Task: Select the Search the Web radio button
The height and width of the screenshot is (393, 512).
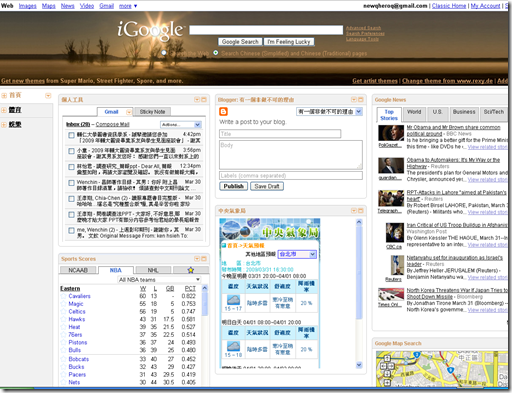Action: 164,53
